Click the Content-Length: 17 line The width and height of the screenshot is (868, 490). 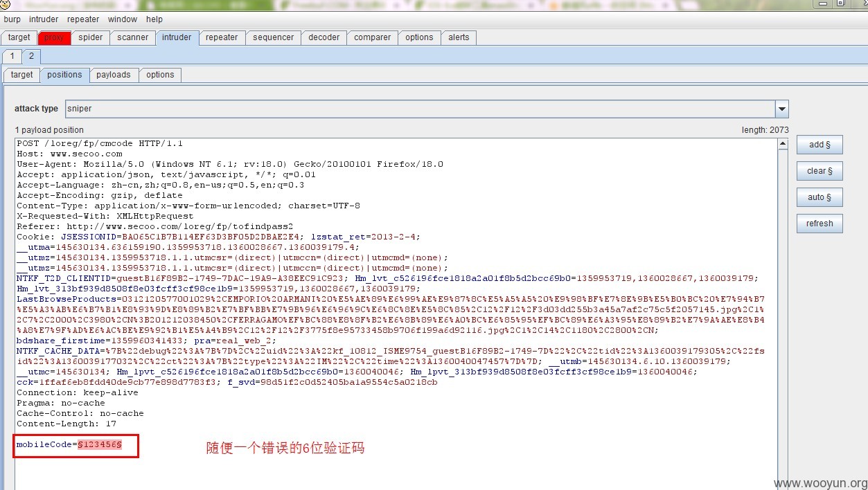67,424
